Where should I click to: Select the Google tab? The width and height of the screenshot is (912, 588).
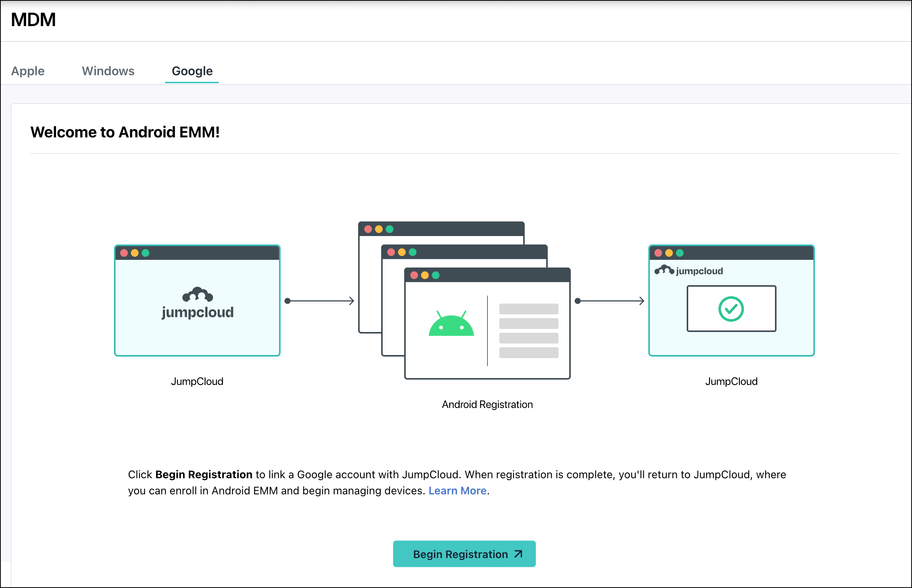click(x=192, y=71)
